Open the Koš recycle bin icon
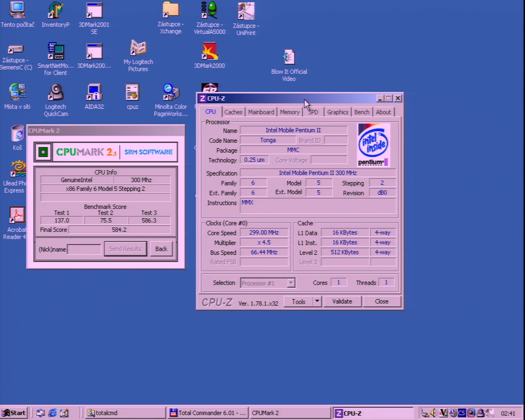This screenshot has height=420, width=525. click(x=17, y=134)
